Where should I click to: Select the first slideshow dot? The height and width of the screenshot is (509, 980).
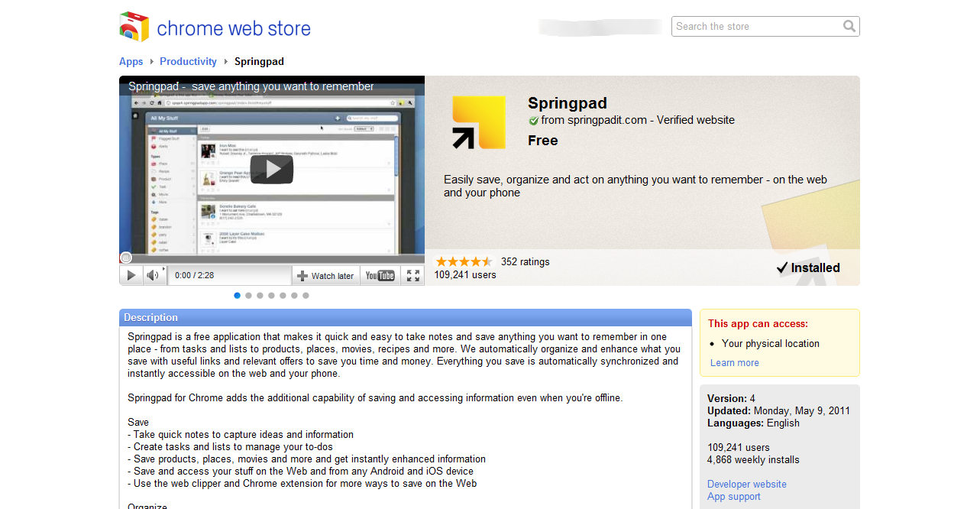pyautogui.click(x=237, y=295)
